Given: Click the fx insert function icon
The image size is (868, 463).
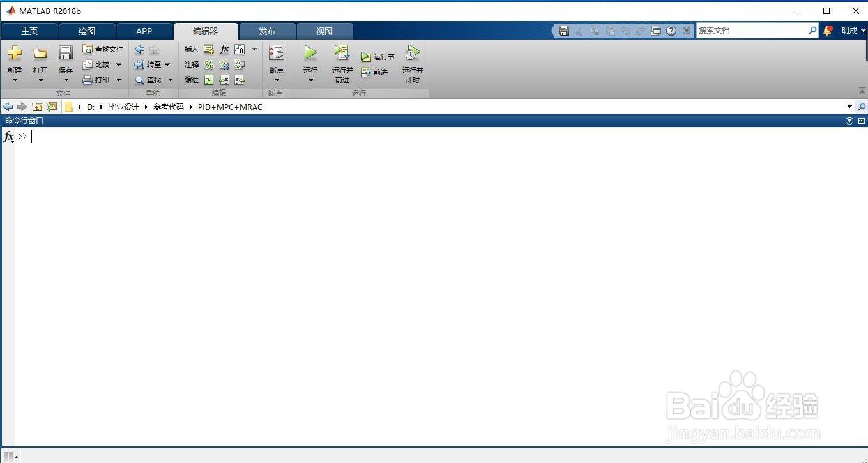Looking at the screenshot, I should click(x=224, y=49).
